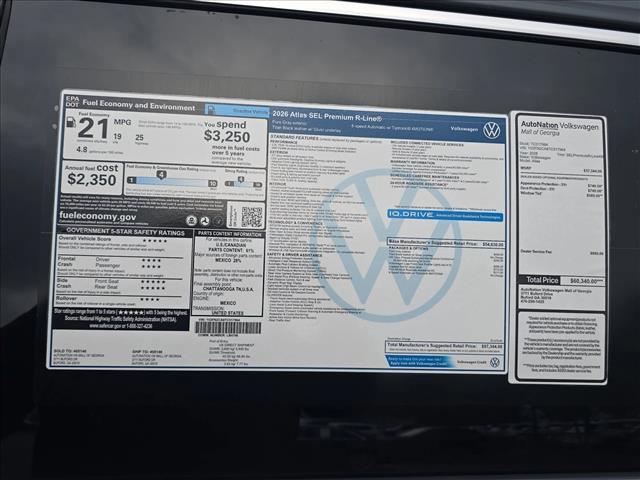This screenshot has width=640, height=480.
Task: Click the fuel pump icon beside 21 MPG
Action: (71, 122)
